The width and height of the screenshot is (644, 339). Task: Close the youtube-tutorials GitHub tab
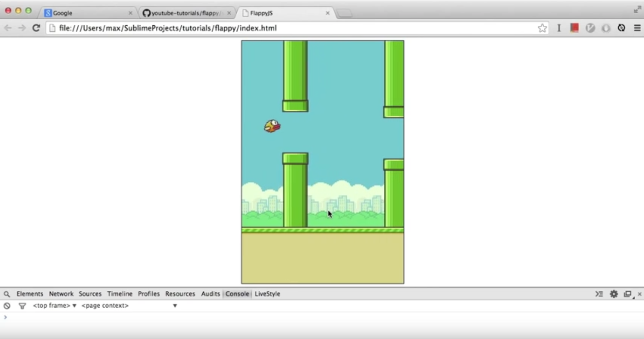click(229, 13)
